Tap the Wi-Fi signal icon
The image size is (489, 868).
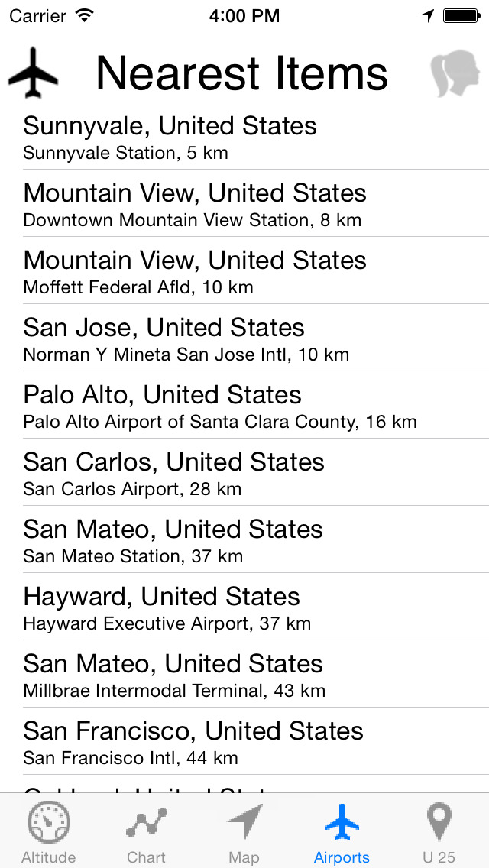click(x=85, y=15)
